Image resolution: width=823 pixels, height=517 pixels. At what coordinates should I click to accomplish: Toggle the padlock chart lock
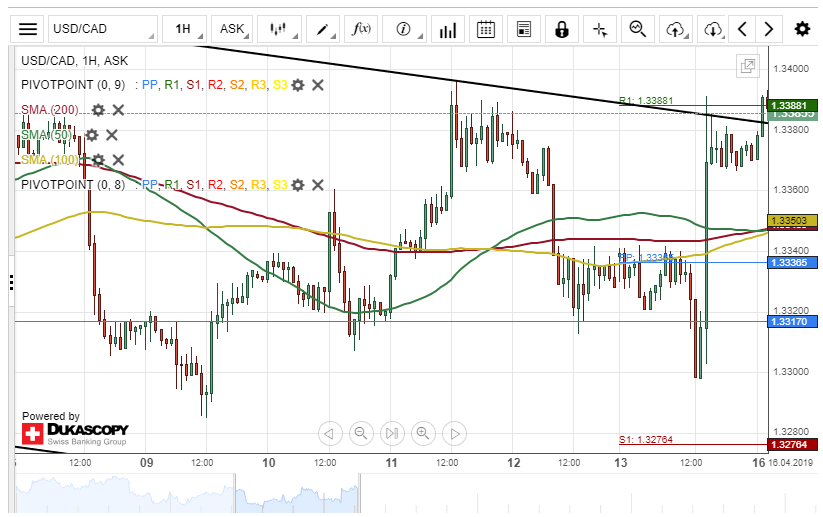[x=562, y=29]
